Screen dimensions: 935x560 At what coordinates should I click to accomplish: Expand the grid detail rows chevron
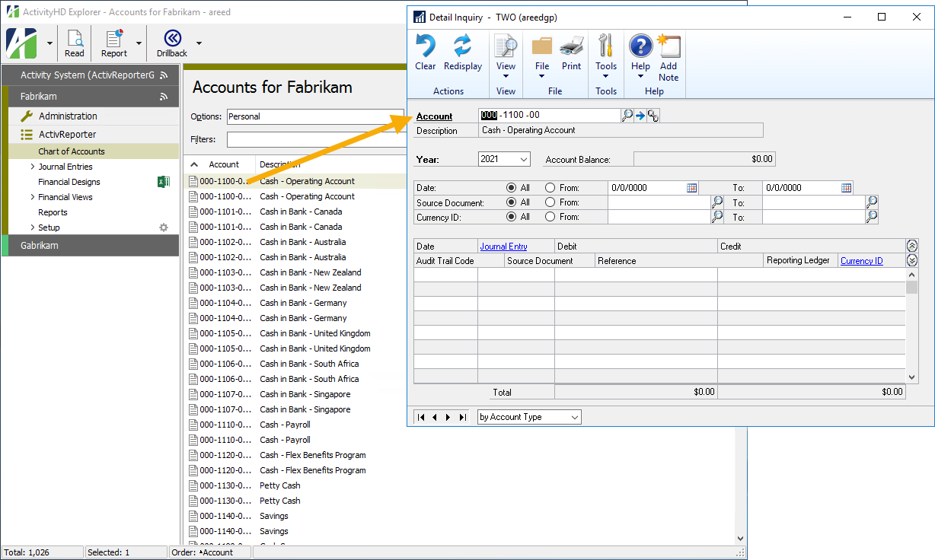[912, 260]
